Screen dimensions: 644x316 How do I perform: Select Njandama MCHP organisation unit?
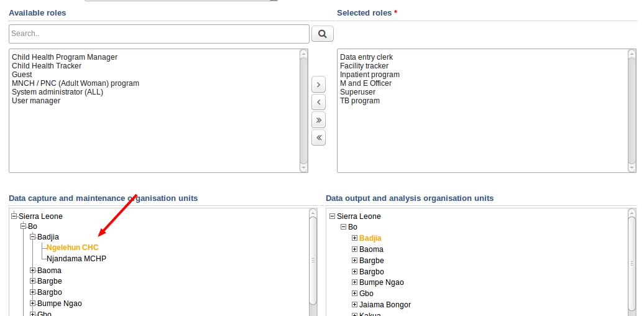click(76, 259)
